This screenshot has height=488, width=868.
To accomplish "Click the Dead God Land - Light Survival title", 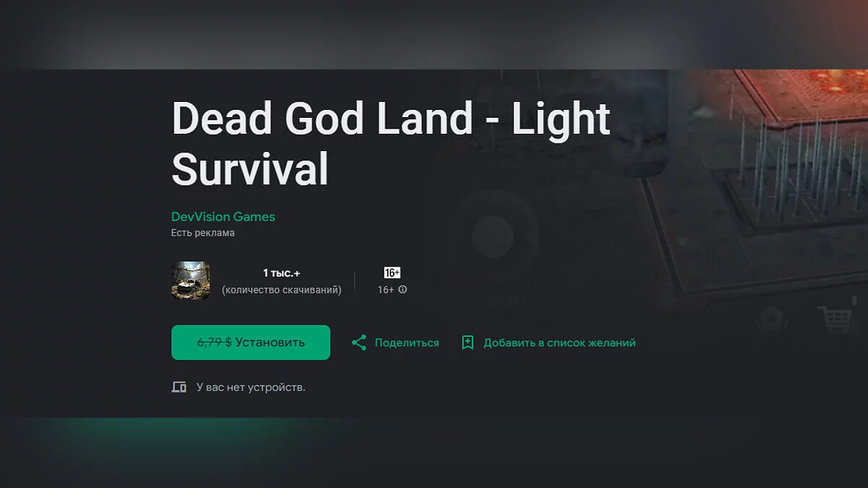I will click(391, 144).
